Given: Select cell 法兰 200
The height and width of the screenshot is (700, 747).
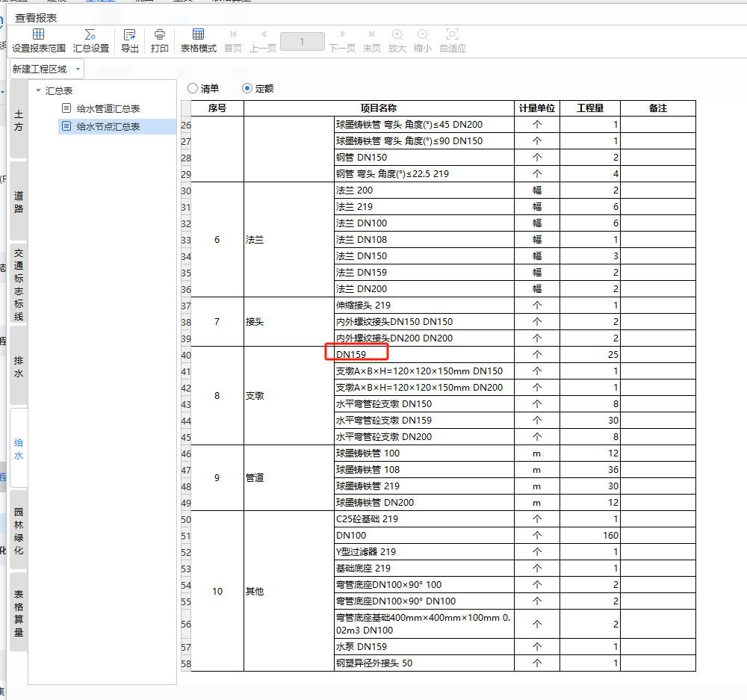Looking at the screenshot, I should 424,191.
